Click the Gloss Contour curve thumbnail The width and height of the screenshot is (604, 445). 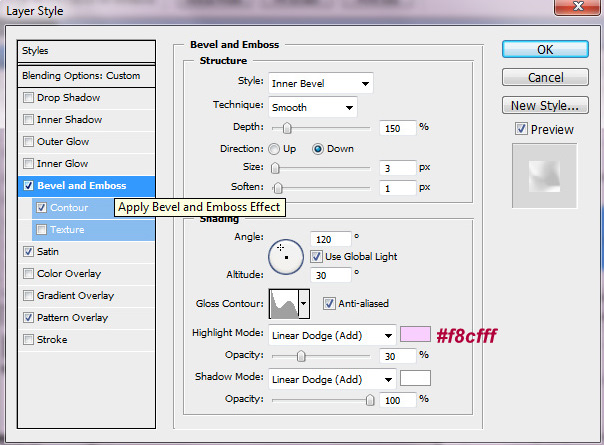(x=283, y=302)
